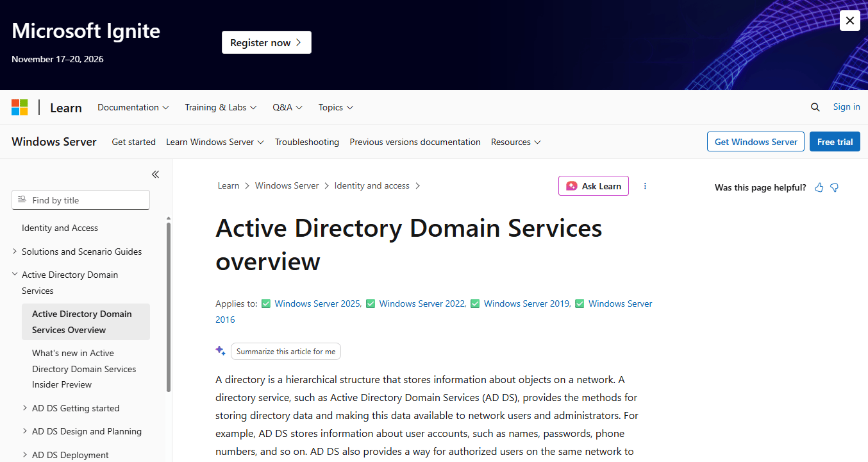
Task: Click the thumbs down not helpful icon
Action: [x=835, y=187]
